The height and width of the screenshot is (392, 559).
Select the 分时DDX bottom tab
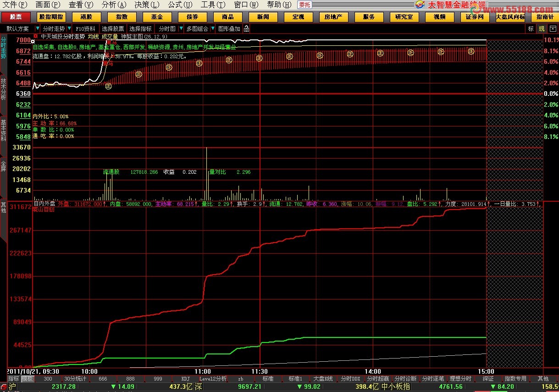(x=350, y=379)
